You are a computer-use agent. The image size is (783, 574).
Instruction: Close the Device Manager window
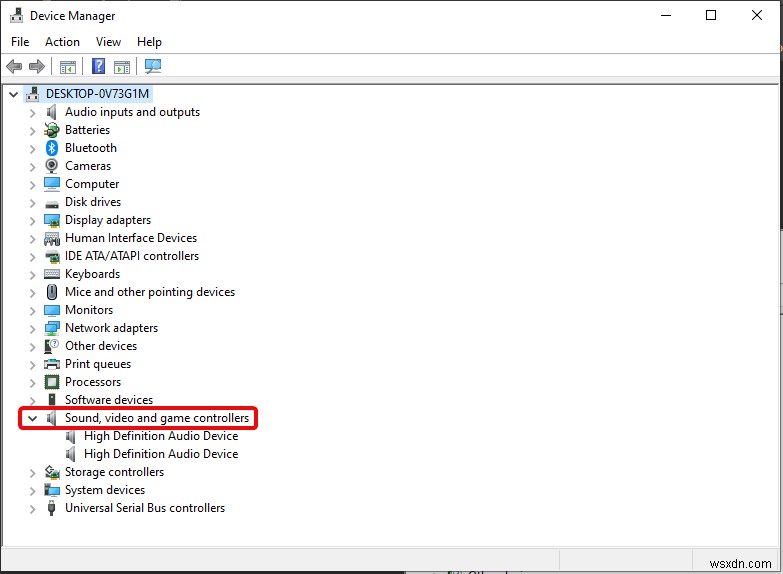click(757, 15)
